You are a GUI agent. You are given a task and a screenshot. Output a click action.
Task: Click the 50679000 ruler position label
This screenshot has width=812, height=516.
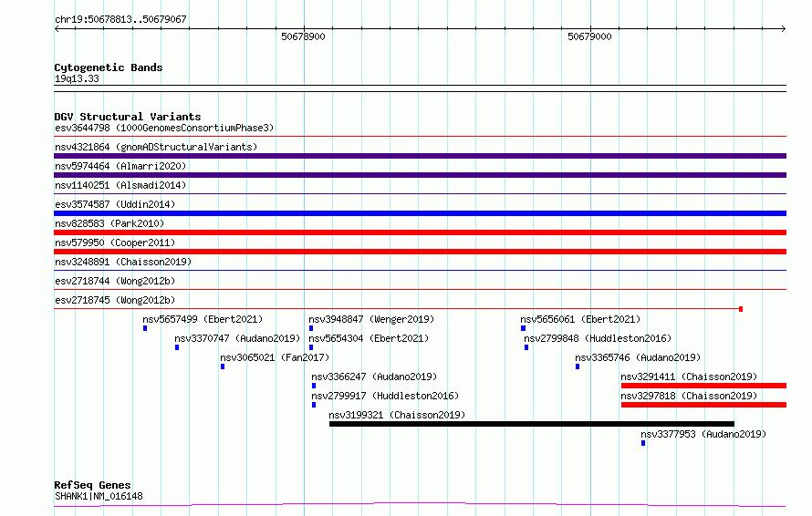tap(589, 36)
